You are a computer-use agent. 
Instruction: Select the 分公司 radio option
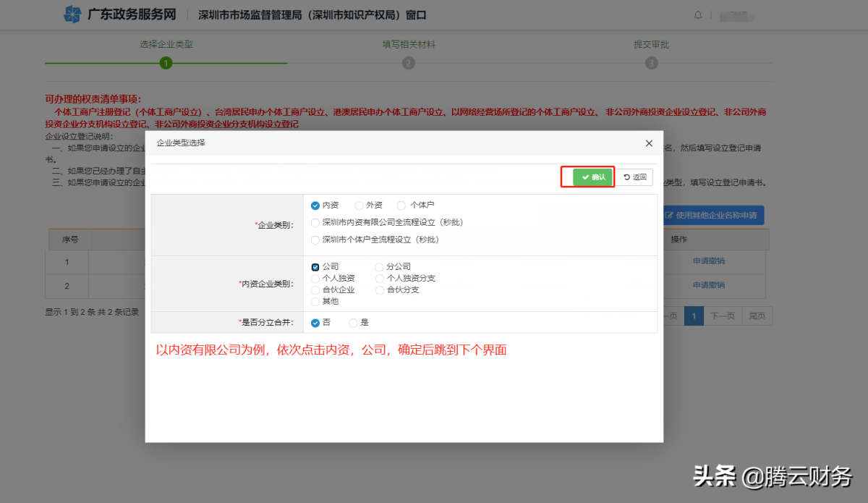pos(380,267)
